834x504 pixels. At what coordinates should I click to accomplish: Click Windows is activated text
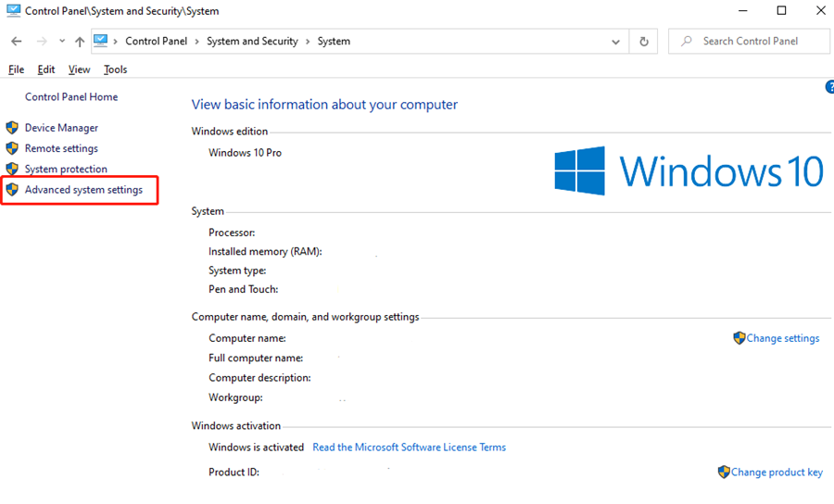coord(256,447)
